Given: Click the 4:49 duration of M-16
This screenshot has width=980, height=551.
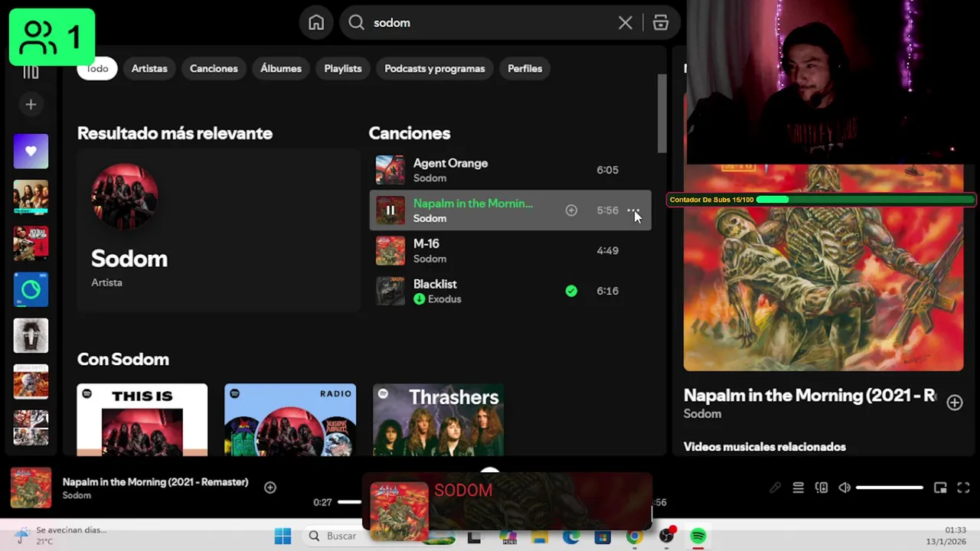Looking at the screenshot, I should [608, 251].
